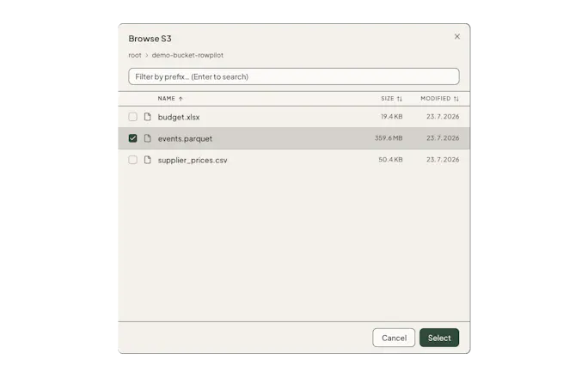Sort by Modified using the arrows icon
The height and width of the screenshot is (378, 588).
click(456, 99)
